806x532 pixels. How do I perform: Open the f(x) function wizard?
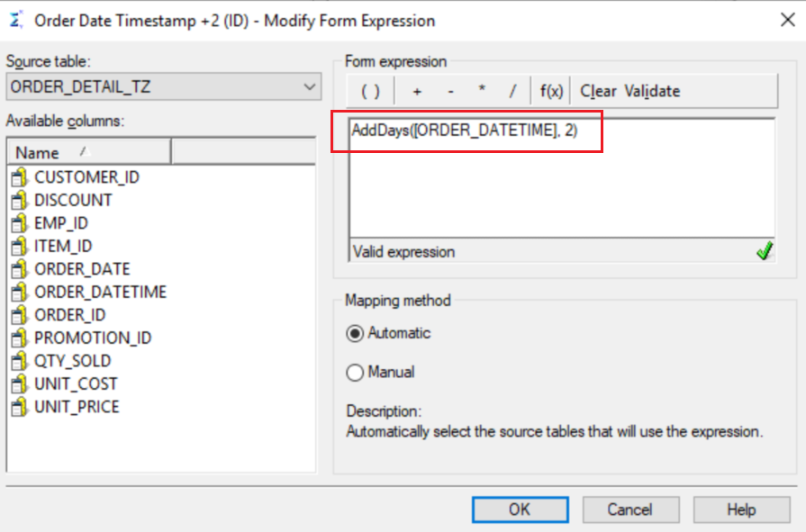(x=551, y=92)
